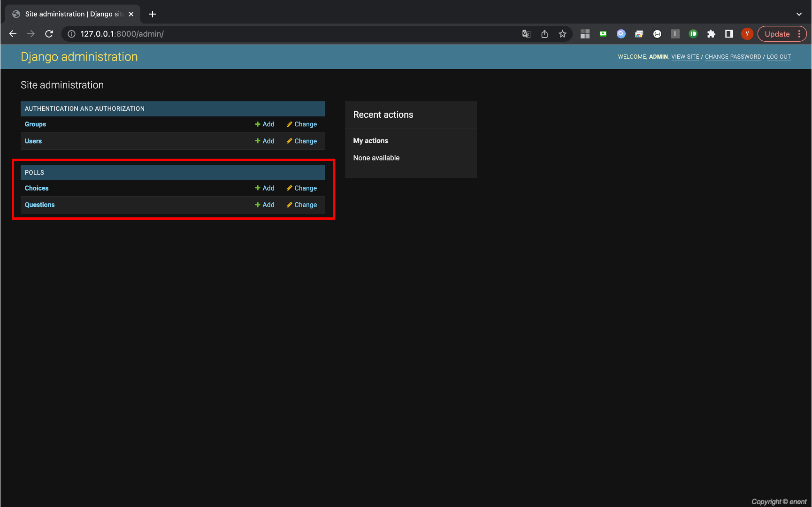The height and width of the screenshot is (507, 812).
Task: Go back to the previous page
Action: [x=13, y=34]
